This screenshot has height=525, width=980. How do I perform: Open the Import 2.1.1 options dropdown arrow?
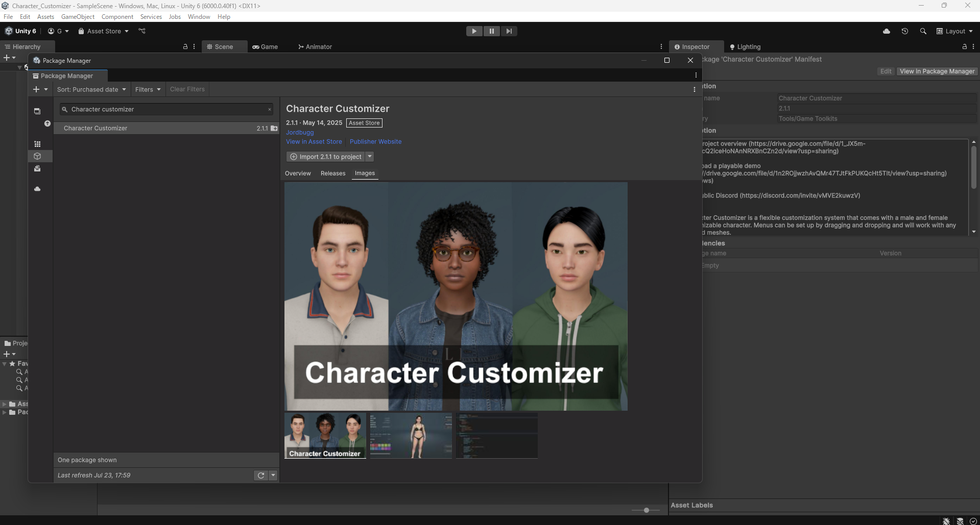click(x=370, y=157)
